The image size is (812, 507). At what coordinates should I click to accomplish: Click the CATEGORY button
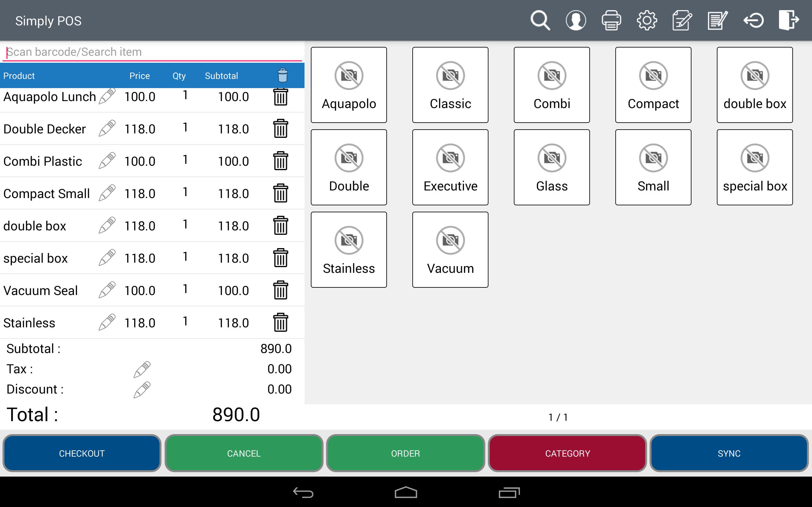(568, 453)
